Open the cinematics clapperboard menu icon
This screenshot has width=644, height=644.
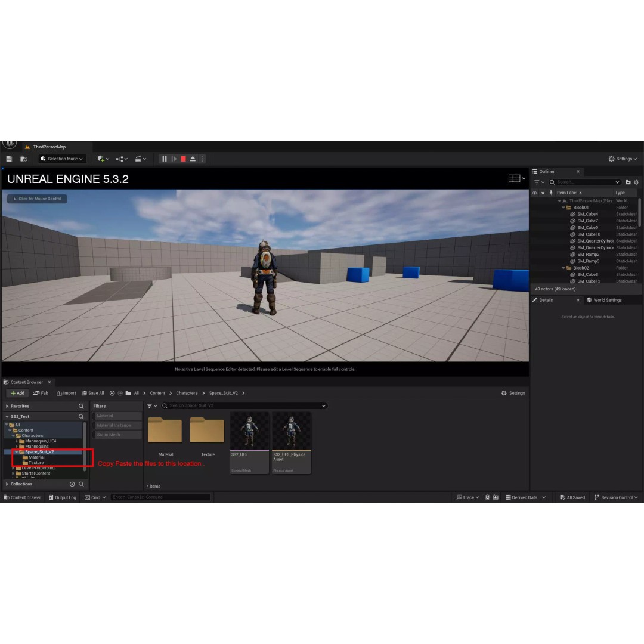(x=140, y=159)
